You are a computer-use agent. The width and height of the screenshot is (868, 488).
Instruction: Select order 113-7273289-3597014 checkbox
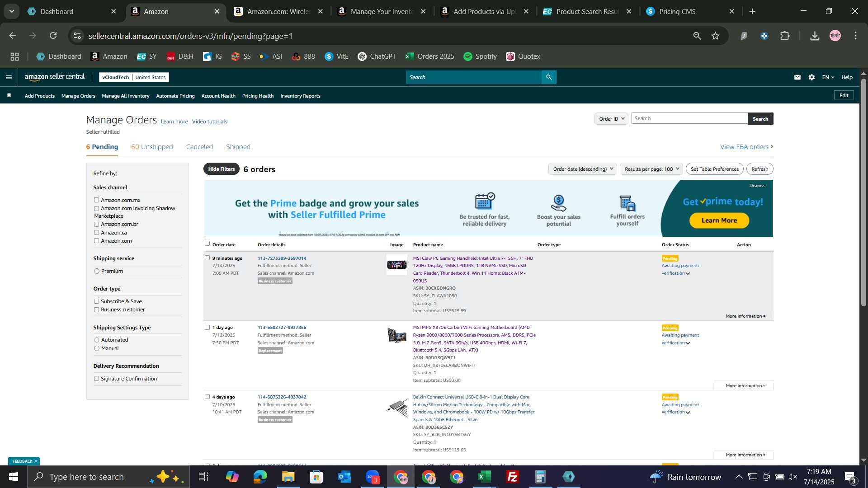[207, 258]
